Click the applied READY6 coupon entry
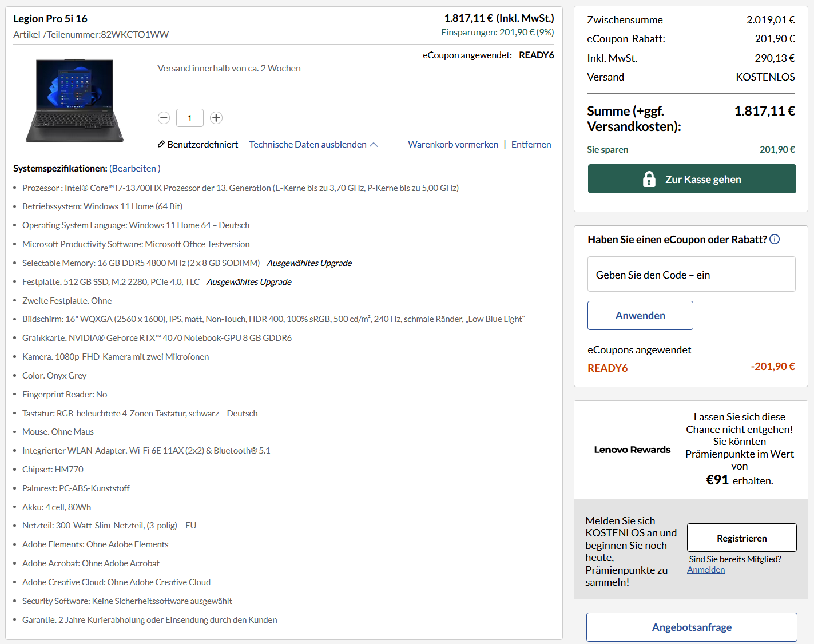Image resolution: width=814 pixels, height=644 pixels. [x=607, y=368]
